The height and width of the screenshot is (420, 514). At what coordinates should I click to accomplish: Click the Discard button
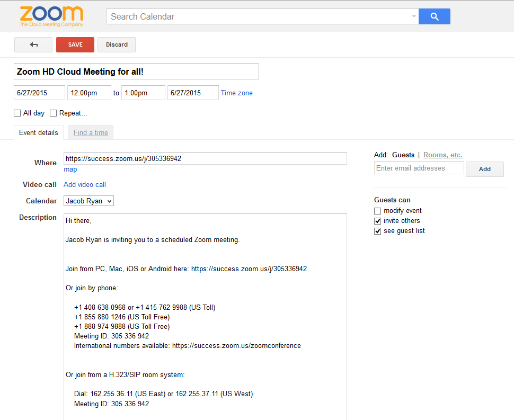pos(117,45)
